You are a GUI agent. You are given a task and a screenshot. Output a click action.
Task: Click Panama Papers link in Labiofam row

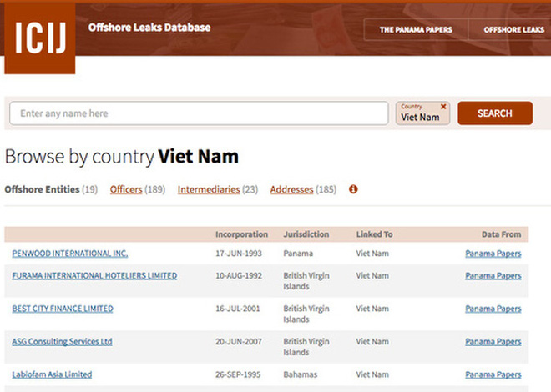coord(493,374)
